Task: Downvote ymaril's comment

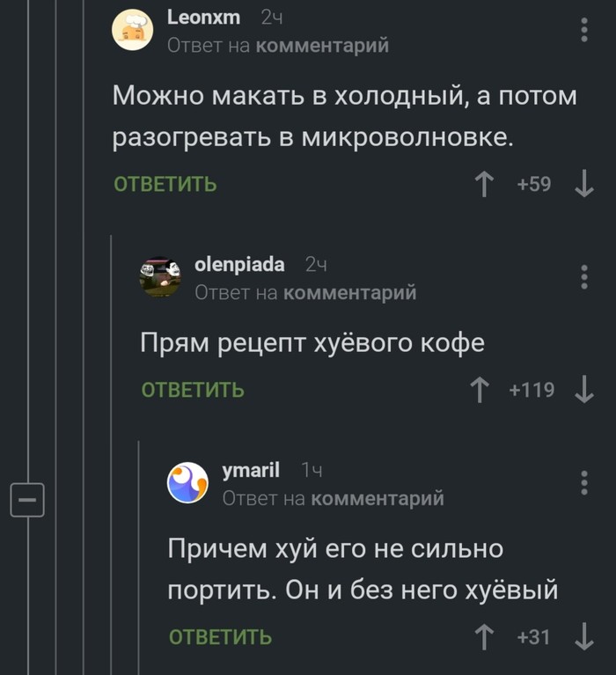Action: (x=583, y=636)
